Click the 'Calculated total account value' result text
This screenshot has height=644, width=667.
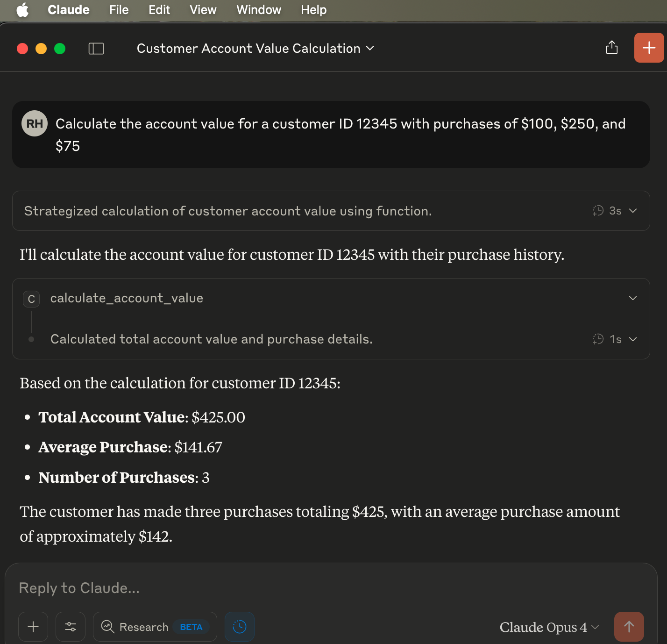point(212,339)
